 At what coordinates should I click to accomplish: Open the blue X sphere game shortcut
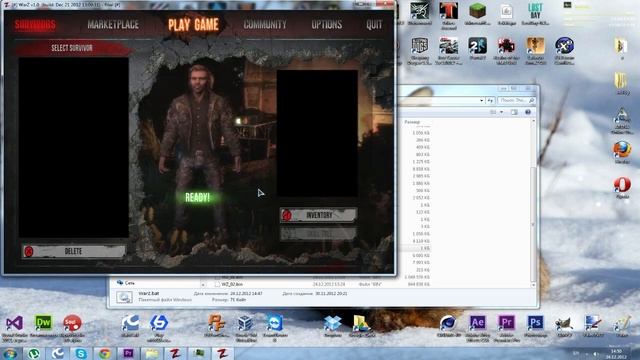click(x=564, y=51)
